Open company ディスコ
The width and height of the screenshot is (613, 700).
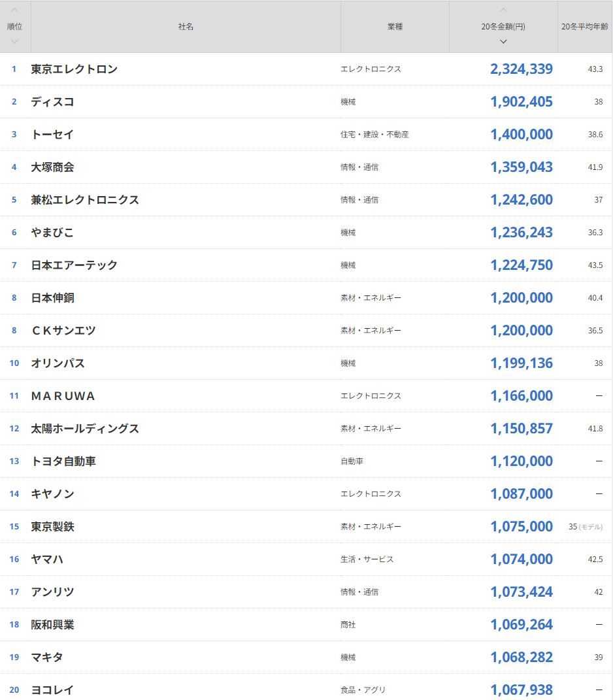52,102
